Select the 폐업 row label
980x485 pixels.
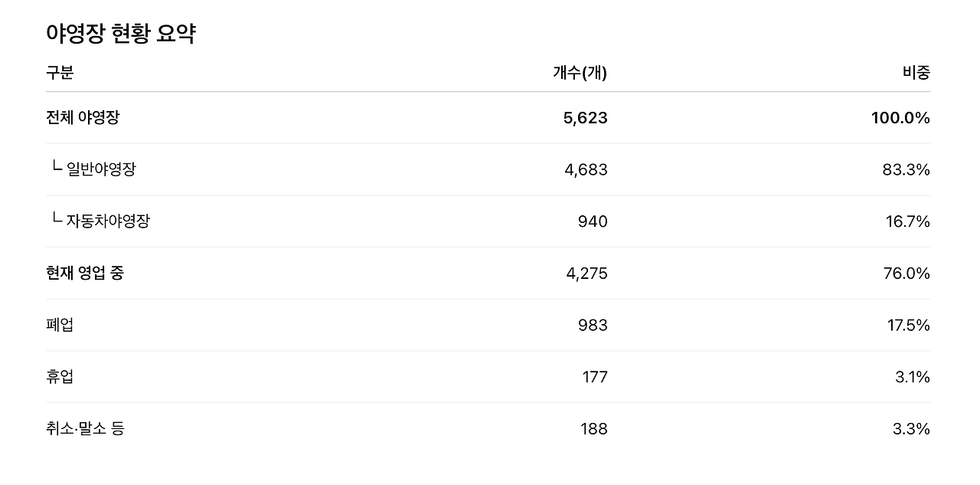click(x=60, y=325)
